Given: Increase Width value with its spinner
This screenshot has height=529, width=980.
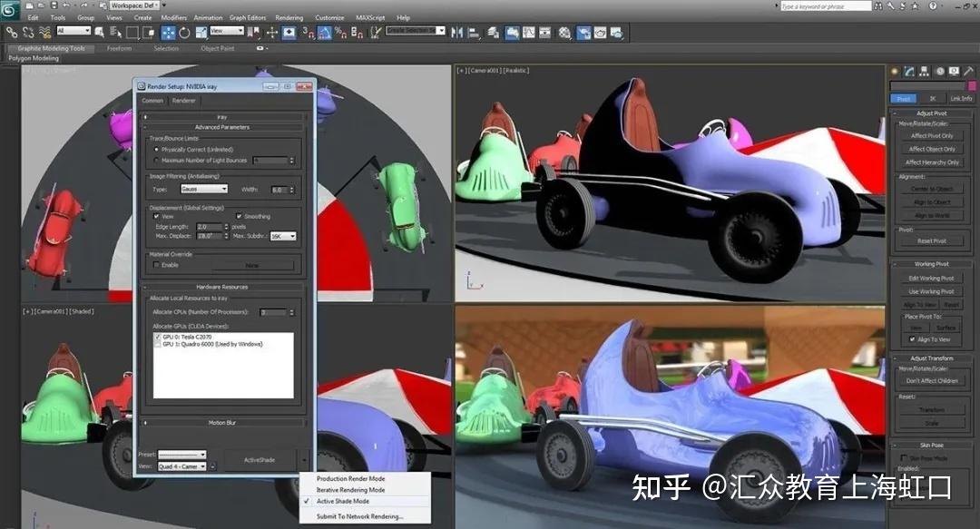Looking at the screenshot, I should (292, 185).
